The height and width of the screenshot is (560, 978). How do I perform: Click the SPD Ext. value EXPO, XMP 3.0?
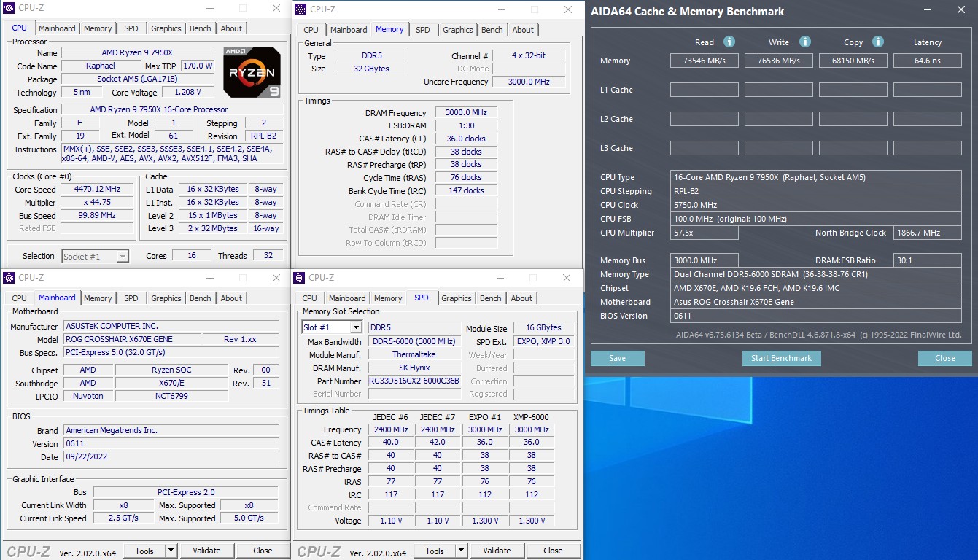coord(543,341)
